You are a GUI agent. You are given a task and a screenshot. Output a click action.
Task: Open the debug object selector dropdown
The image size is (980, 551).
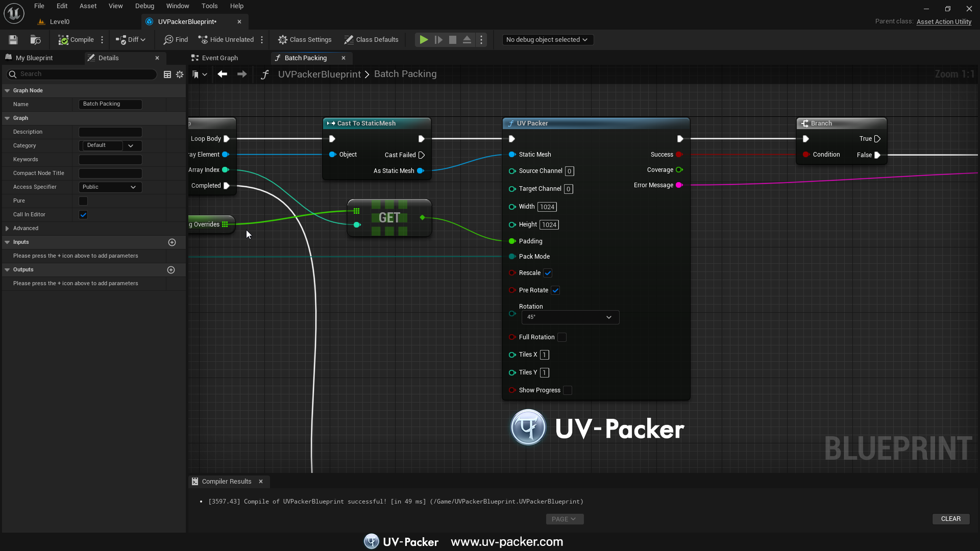[547, 40]
